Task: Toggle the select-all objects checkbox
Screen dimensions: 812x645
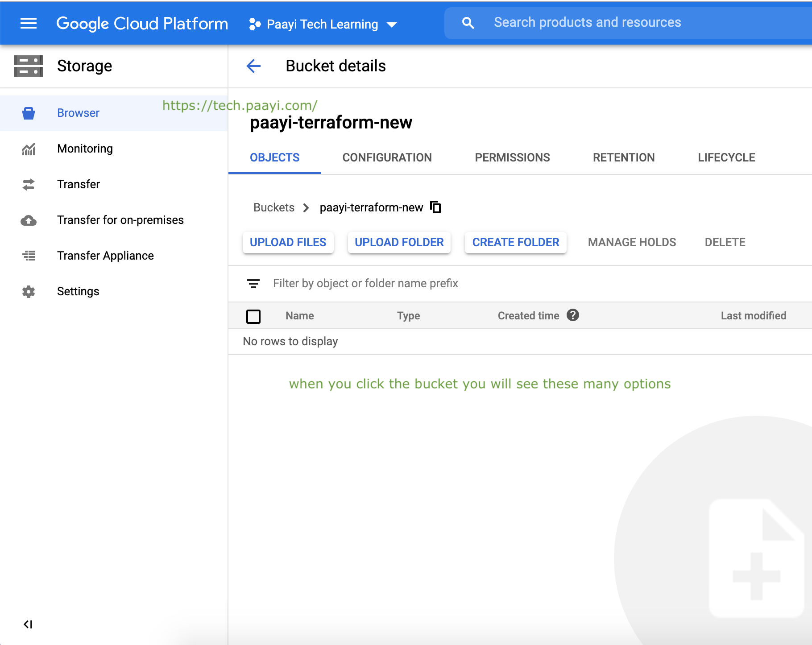Action: pos(253,316)
